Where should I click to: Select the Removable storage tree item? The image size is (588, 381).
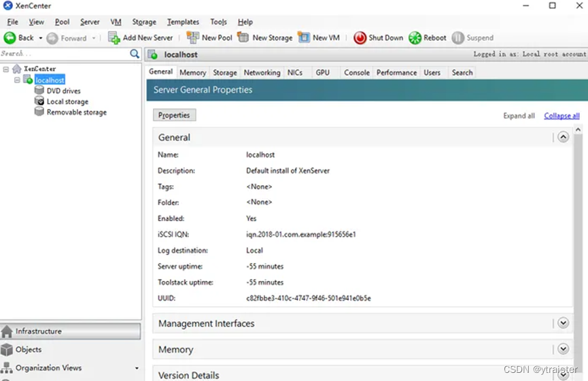click(77, 112)
